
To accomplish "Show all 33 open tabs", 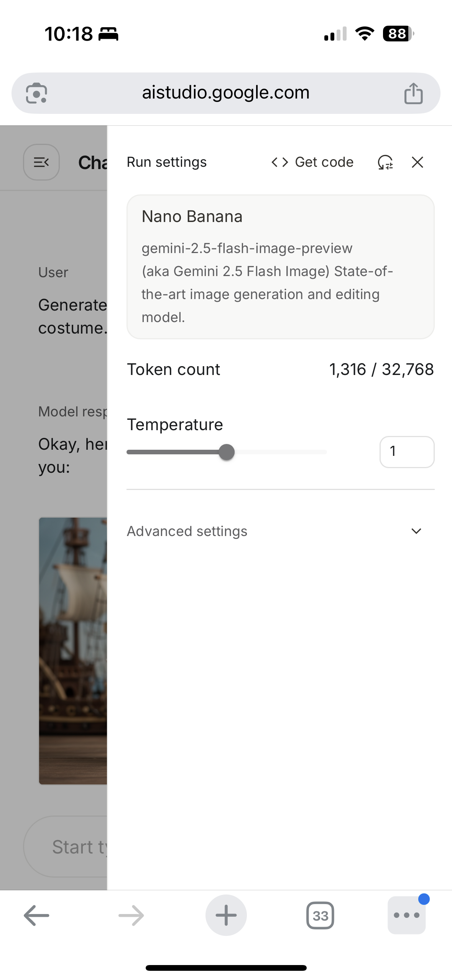I will click(x=320, y=915).
